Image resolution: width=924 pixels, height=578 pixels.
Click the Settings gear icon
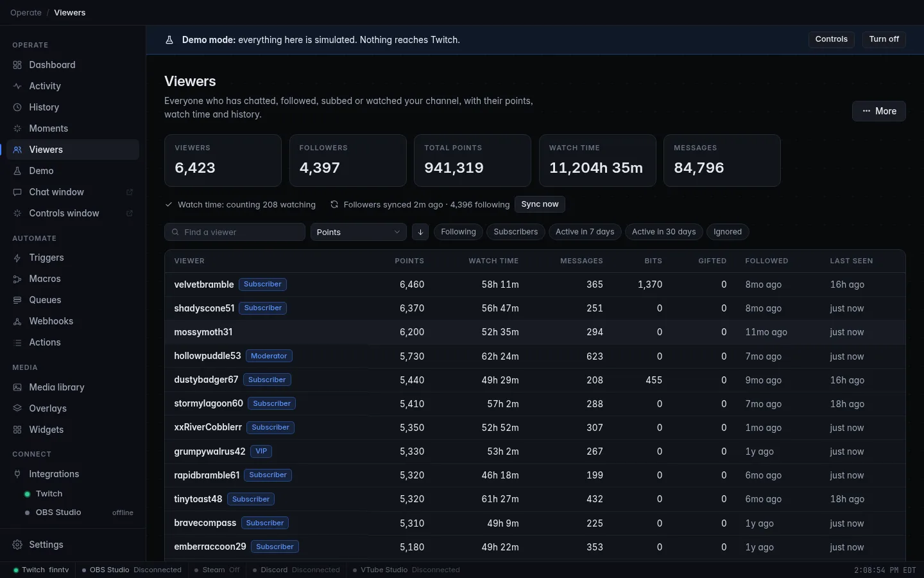pyautogui.click(x=17, y=545)
